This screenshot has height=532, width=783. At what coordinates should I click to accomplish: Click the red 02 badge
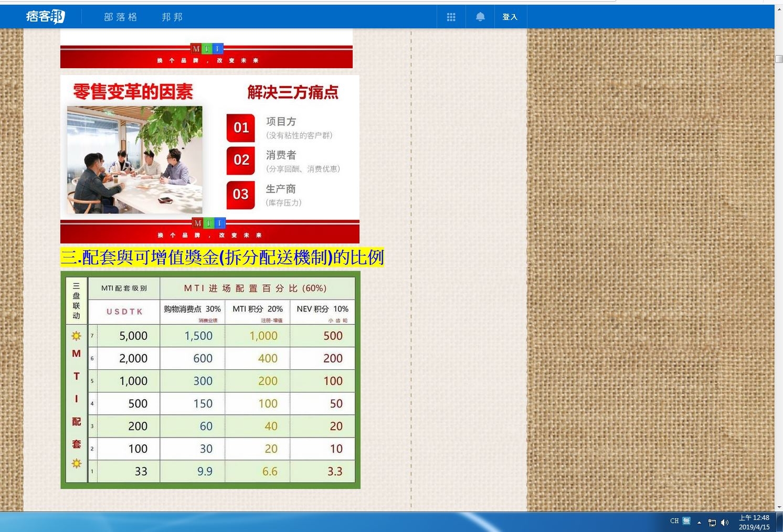pos(241,161)
